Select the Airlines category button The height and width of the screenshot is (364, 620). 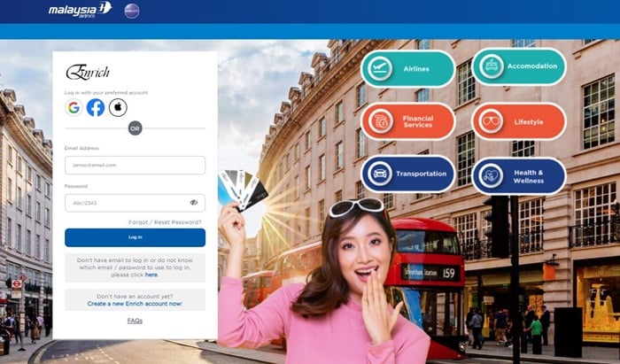coord(408,69)
